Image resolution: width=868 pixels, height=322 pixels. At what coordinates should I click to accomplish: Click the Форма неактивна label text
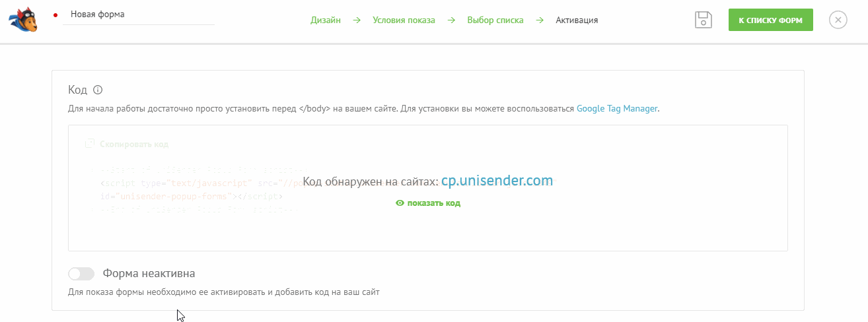tap(149, 273)
